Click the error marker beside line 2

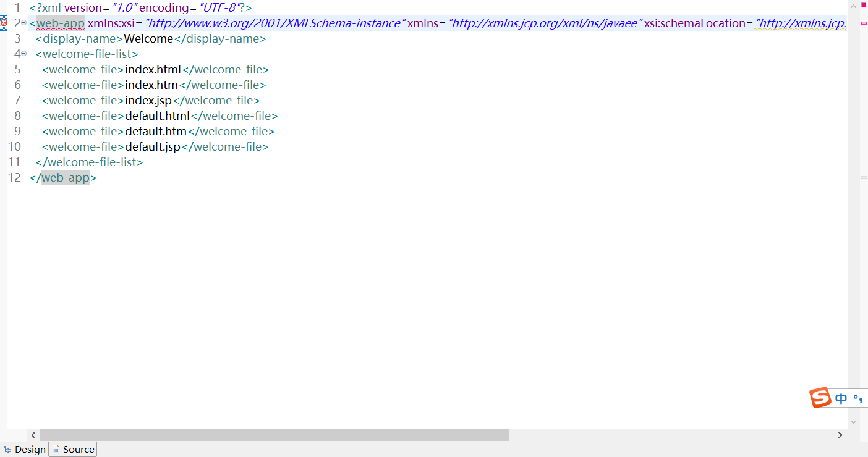point(4,23)
